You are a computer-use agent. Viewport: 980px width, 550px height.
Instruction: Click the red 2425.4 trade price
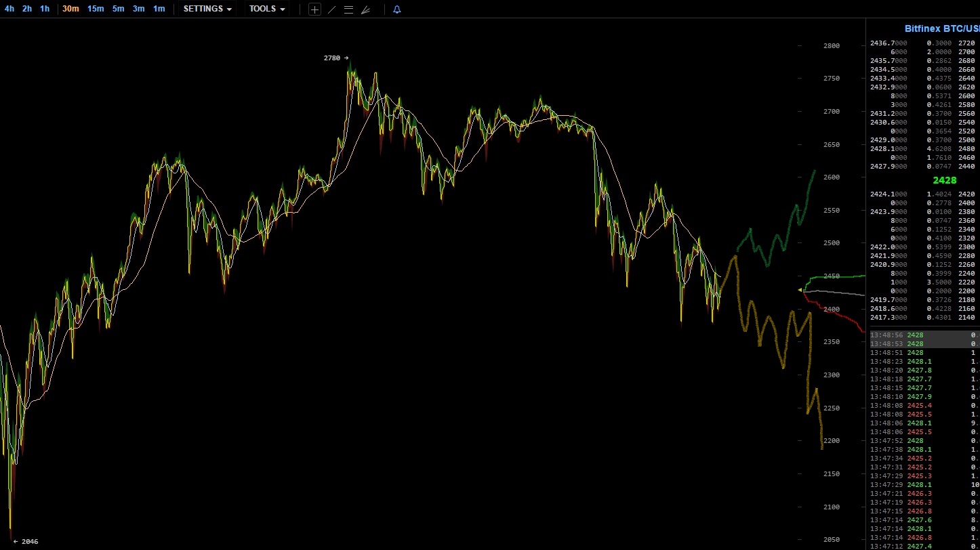[x=920, y=406]
